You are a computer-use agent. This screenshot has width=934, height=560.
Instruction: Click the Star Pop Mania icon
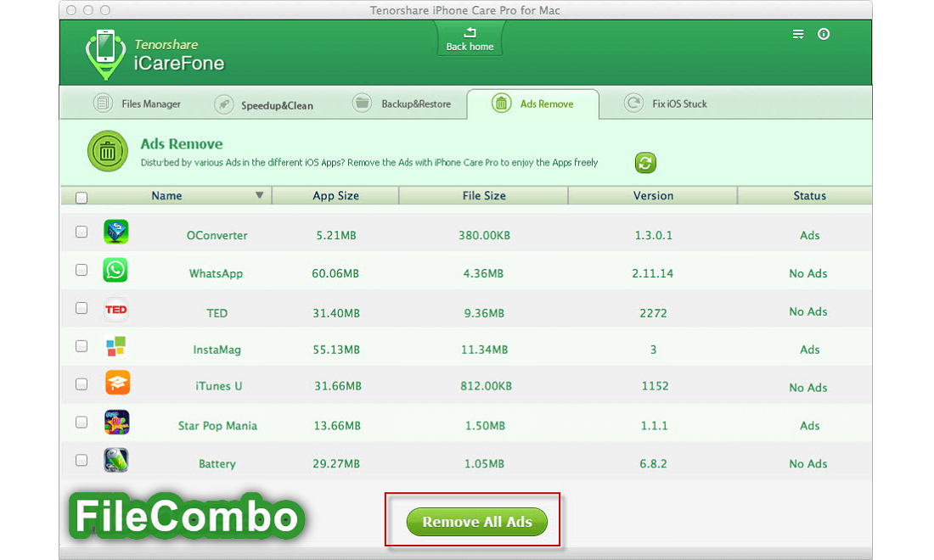tap(116, 422)
